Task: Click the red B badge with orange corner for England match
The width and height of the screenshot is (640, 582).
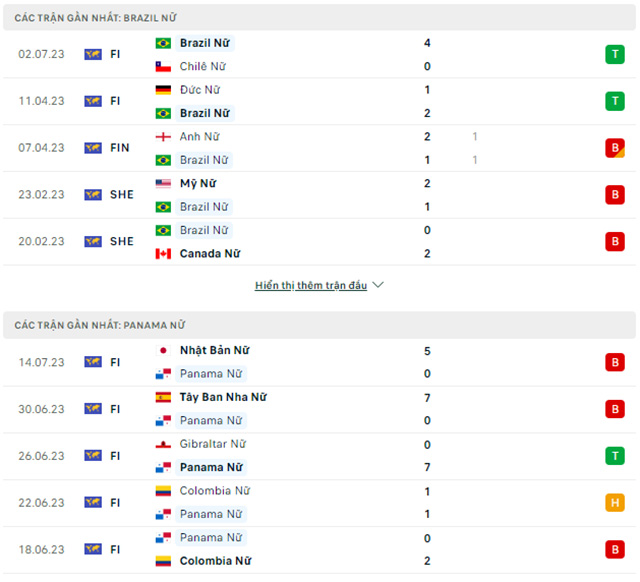Action: pos(615,148)
